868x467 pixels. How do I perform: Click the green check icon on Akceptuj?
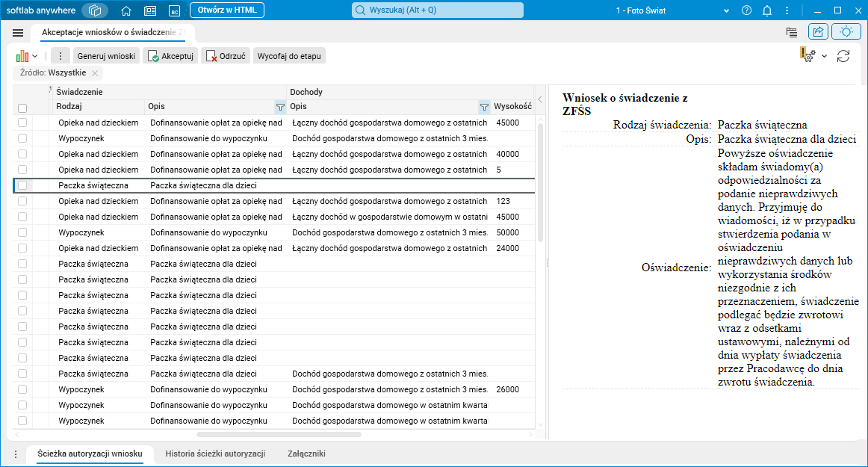coord(153,56)
